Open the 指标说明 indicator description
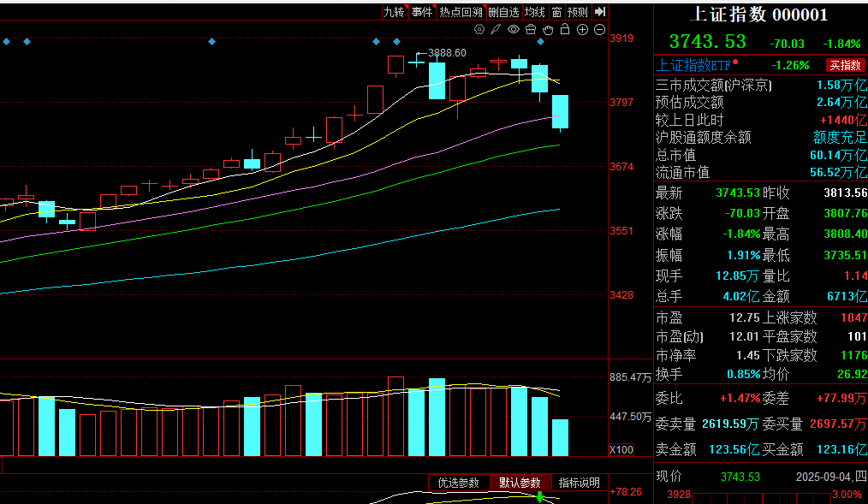Screen dimensions: 868x504 point(580,483)
